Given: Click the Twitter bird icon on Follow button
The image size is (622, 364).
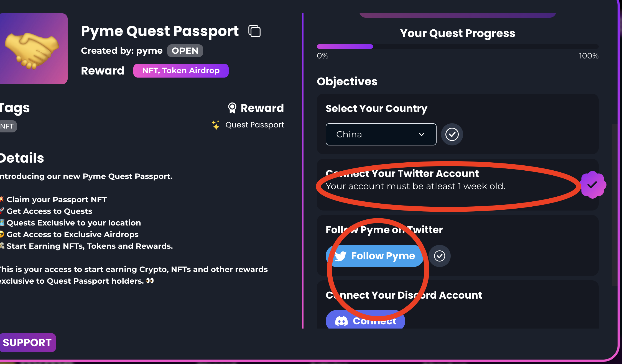Looking at the screenshot, I should click(x=341, y=256).
